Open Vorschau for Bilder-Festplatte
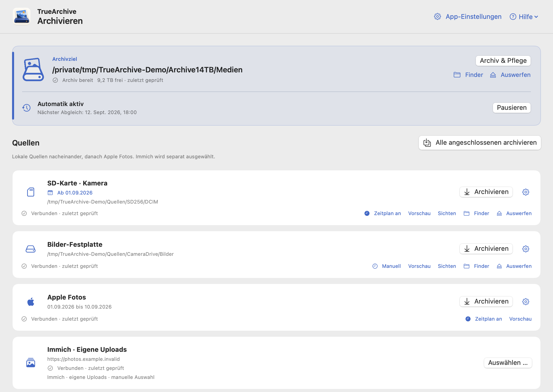The image size is (553, 392). [x=419, y=266]
